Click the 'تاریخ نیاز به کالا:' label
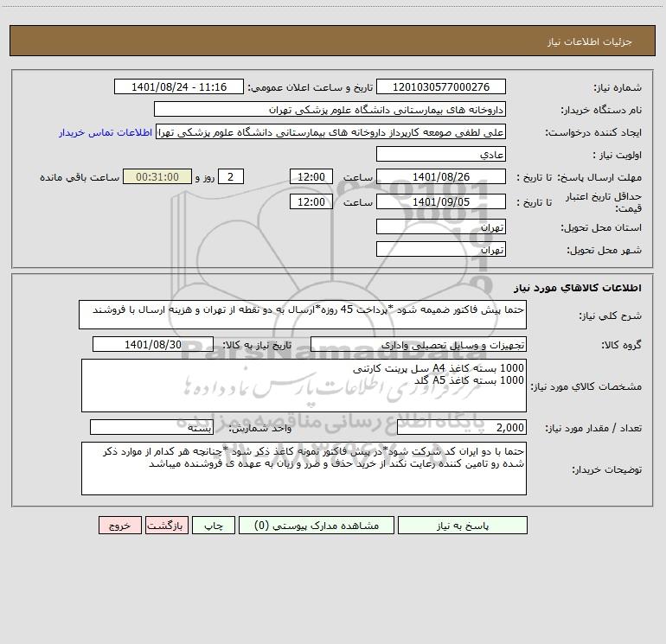 point(258,345)
